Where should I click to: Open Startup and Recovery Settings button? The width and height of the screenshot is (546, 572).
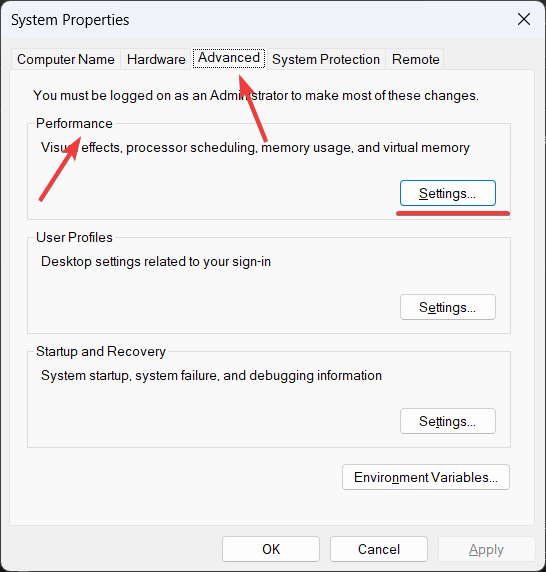pyautogui.click(x=448, y=421)
